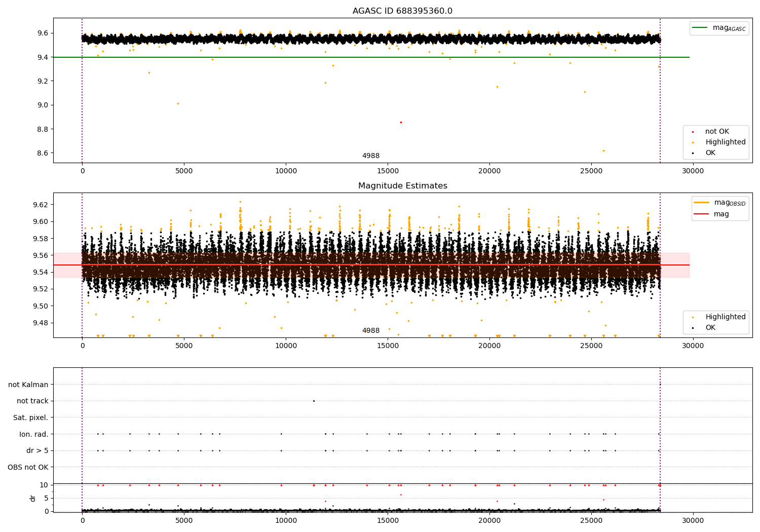Click the '4988' annotation in top plot
Viewport: 760px width, 532px height.
point(370,156)
